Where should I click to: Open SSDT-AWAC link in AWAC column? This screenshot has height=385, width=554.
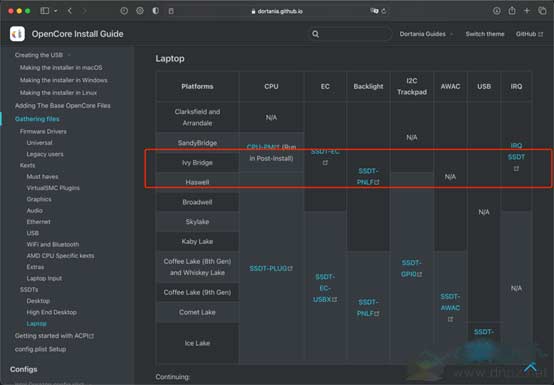pos(450,307)
